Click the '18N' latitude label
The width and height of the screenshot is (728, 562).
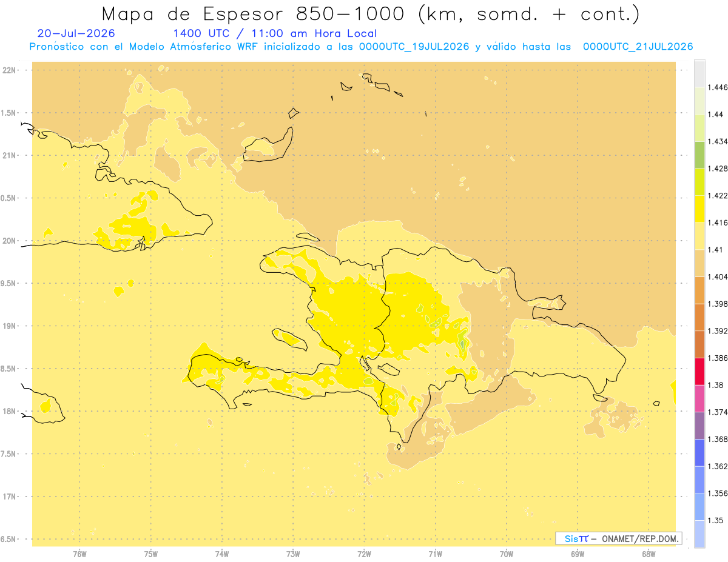click(x=9, y=412)
